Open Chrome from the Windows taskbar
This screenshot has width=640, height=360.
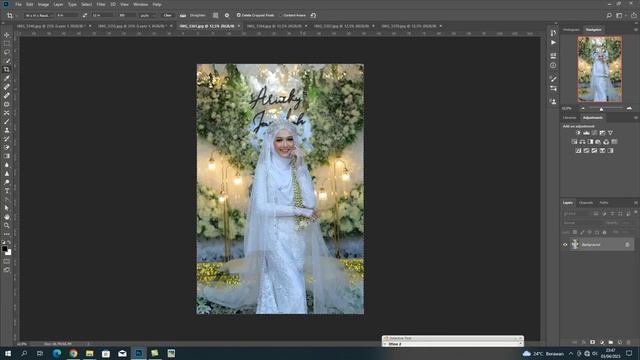click(73, 353)
